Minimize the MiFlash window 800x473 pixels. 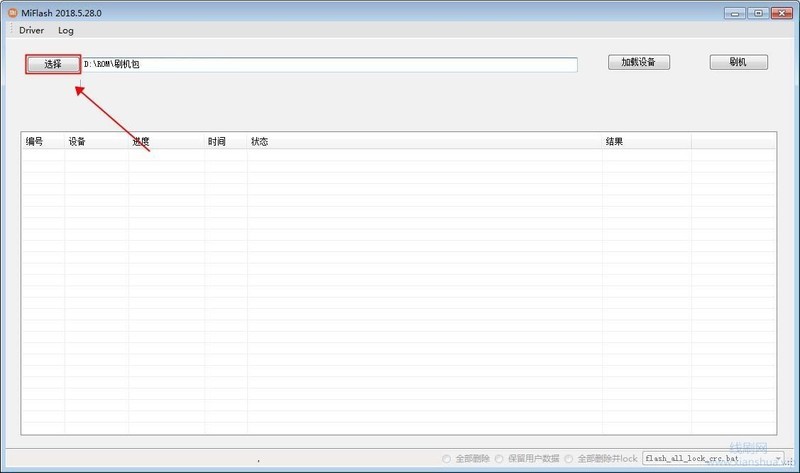tap(735, 13)
